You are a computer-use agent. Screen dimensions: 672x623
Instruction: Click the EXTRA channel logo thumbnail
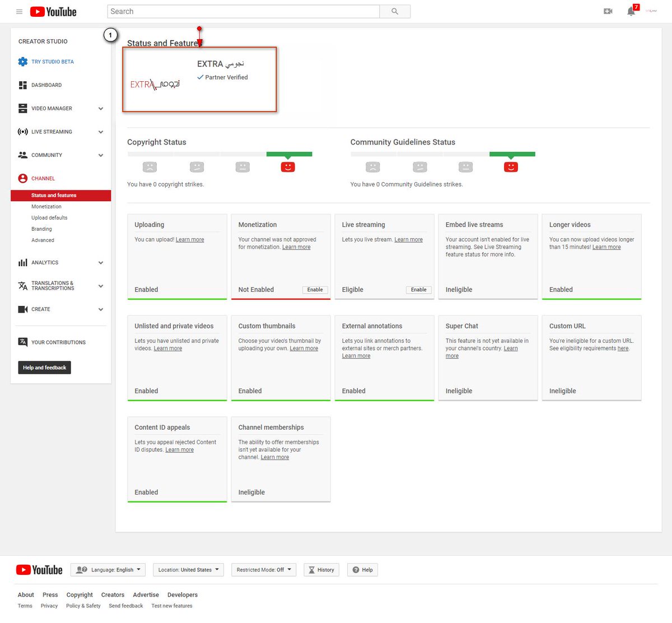[x=155, y=85]
